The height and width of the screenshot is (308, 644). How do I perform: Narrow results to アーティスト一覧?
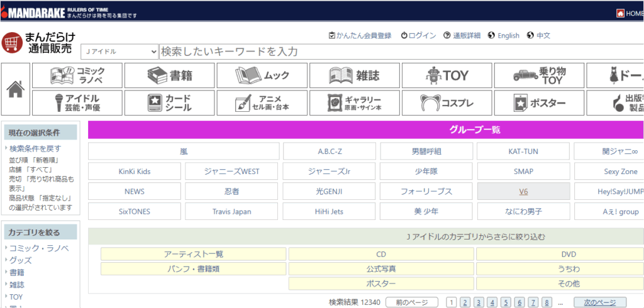pos(194,254)
